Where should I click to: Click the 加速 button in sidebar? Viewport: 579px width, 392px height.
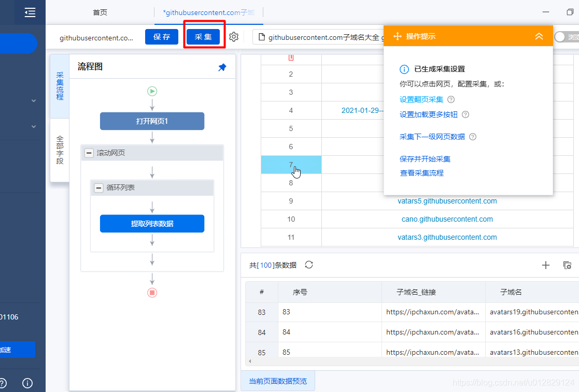coord(17,350)
